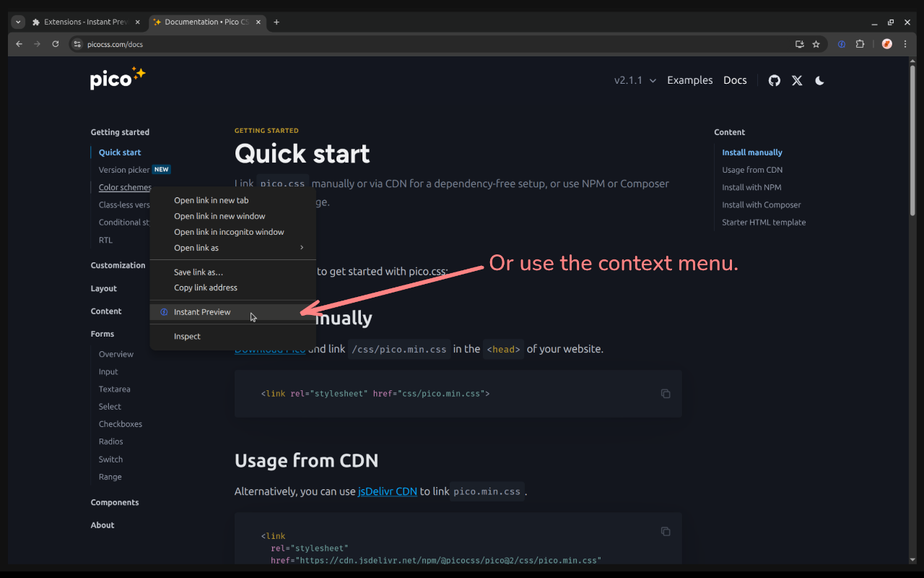This screenshot has height=578, width=924.
Task: Open Color schemes sidebar link
Action: [125, 187]
